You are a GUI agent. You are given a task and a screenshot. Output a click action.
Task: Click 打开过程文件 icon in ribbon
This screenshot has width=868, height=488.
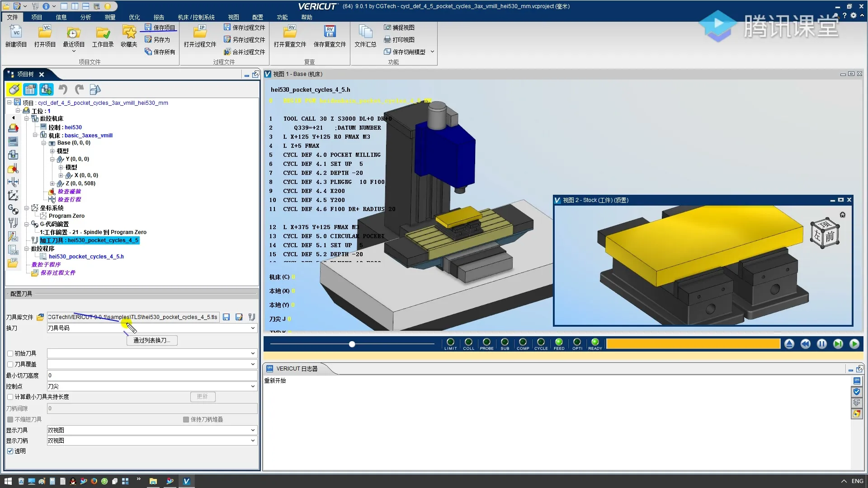pyautogui.click(x=200, y=32)
